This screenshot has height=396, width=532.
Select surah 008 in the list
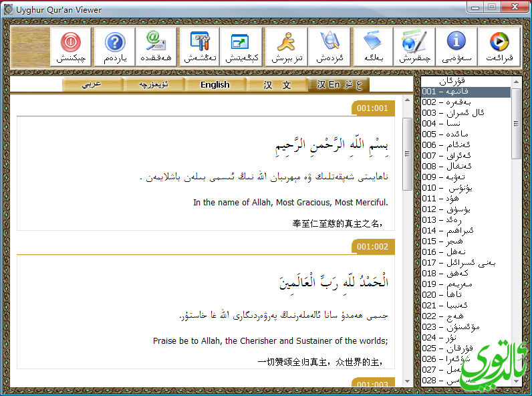coord(466,167)
